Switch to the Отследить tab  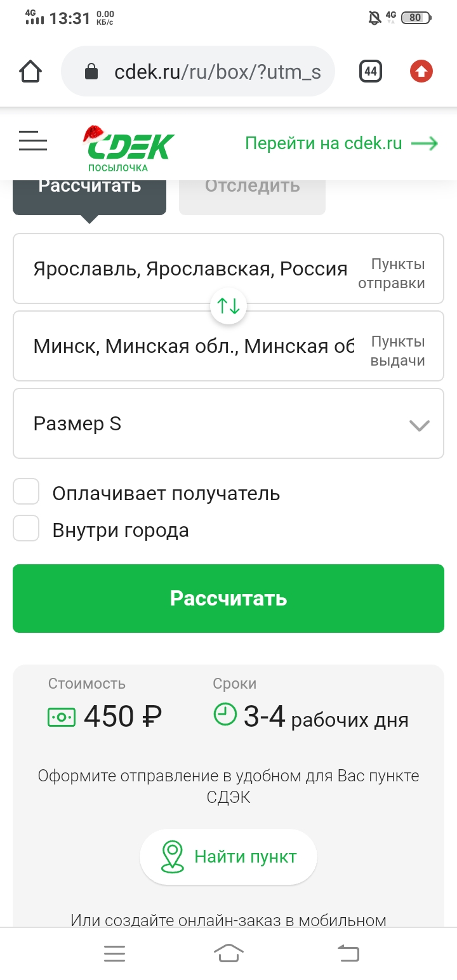(x=252, y=190)
